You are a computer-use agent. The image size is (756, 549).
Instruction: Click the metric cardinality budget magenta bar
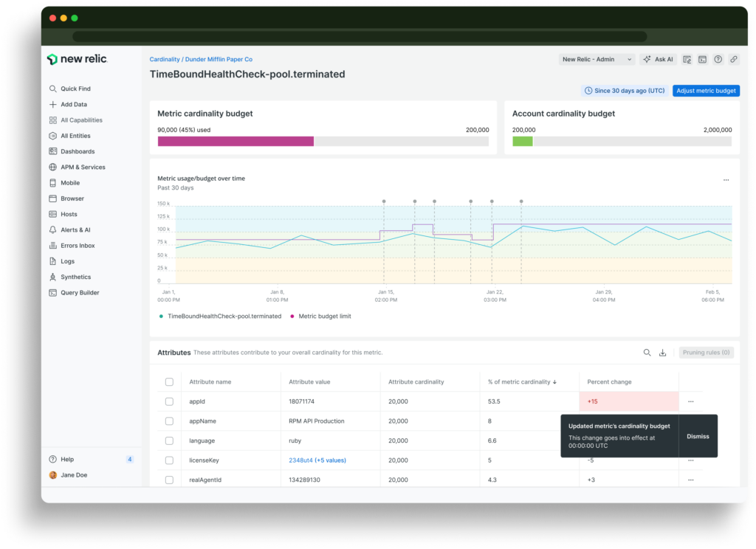236,141
